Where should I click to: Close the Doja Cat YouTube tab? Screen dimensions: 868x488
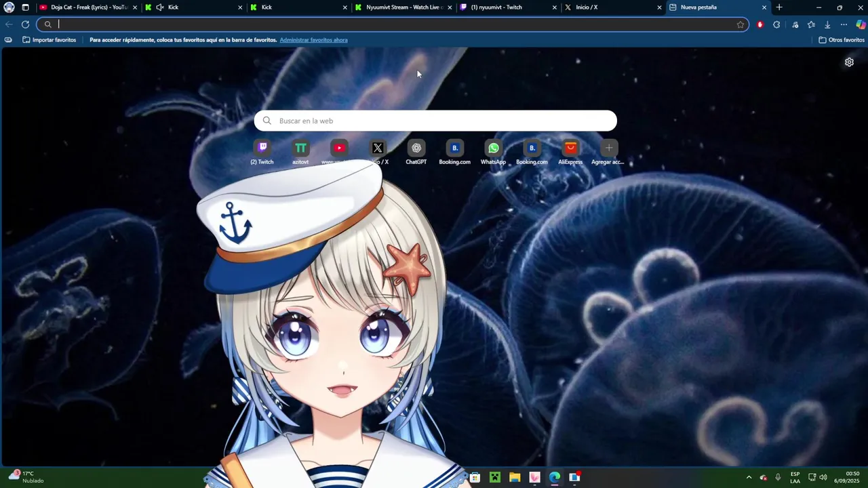pos(134,7)
